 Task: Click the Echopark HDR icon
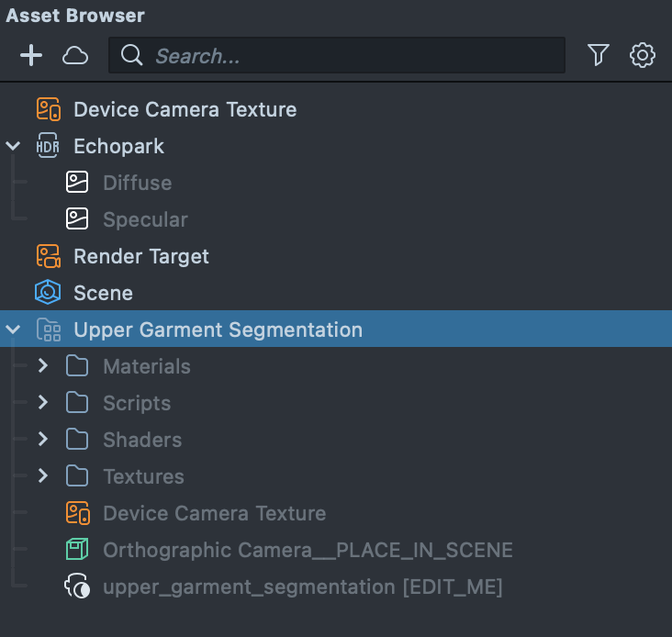(x=48, y=146)
